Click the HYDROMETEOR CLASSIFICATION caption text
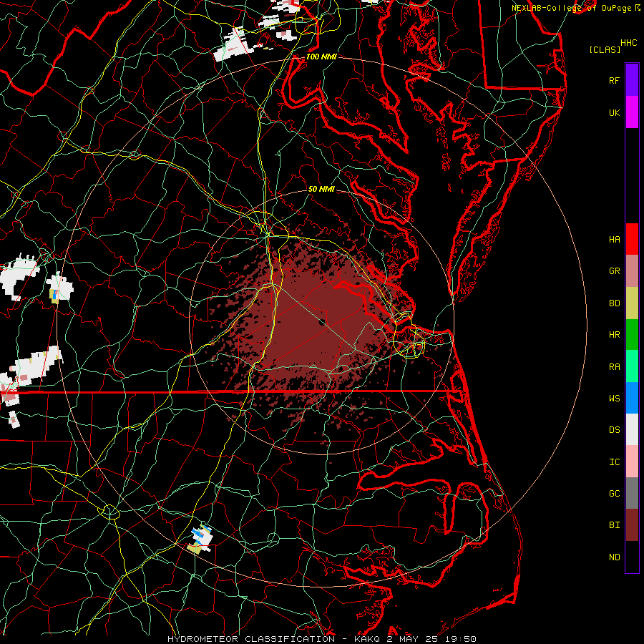The width and height of the screenshot is (644, 644). click(251, 639)
